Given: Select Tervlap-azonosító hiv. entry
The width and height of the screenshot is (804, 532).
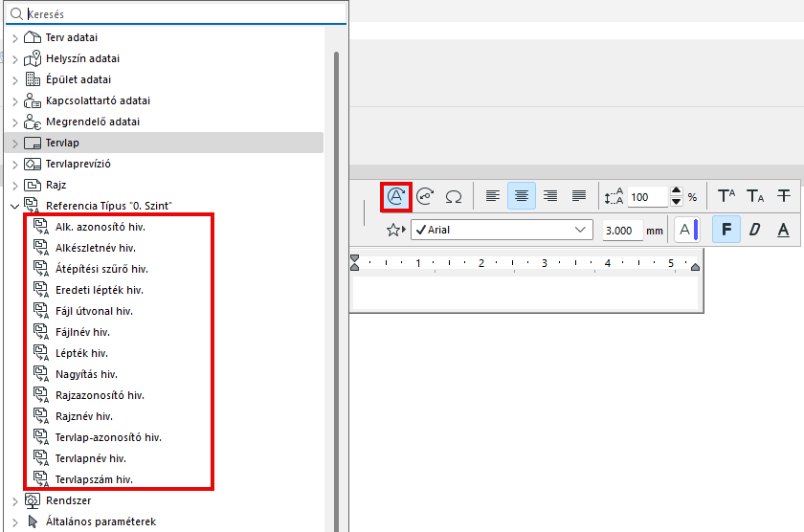Looking at the screenshot, I should pyautogui.click(x=108, y=437).
